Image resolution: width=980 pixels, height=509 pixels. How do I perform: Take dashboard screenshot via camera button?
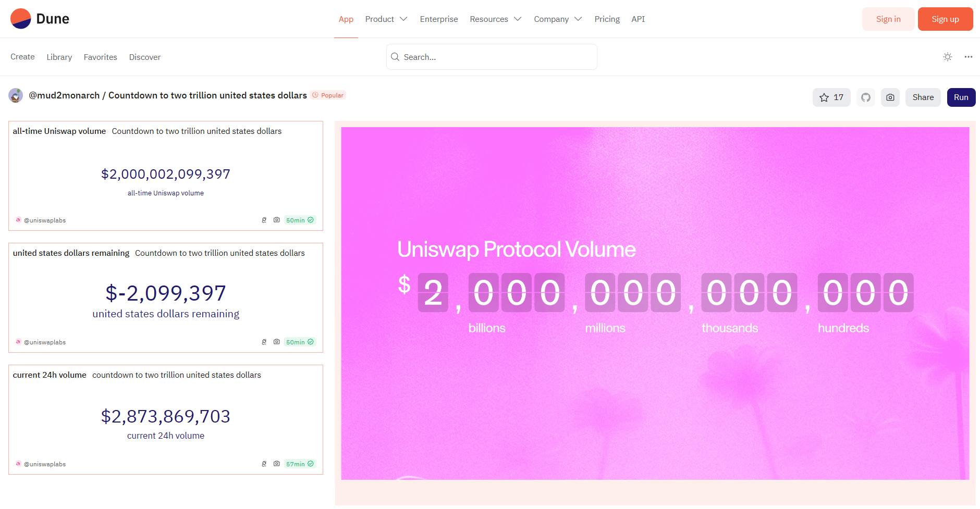(x=890, y=97)
